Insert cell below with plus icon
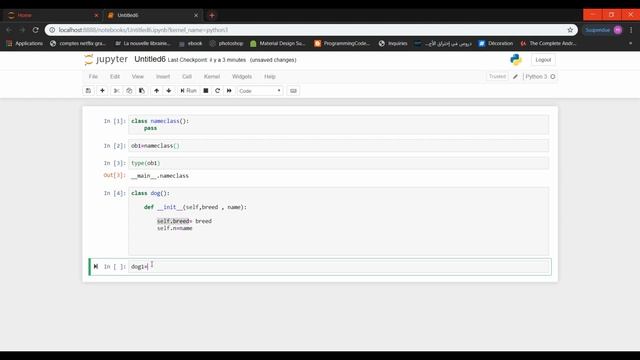Image resolution: width=640 pixels, height=360 pixels. [102, 91]
